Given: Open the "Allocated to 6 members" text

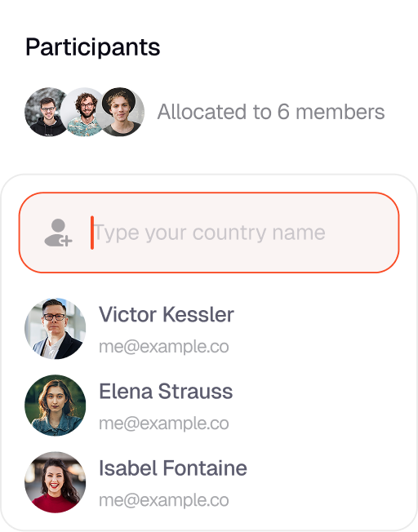Looking at the screenshot, I should (x=271, y=112).
